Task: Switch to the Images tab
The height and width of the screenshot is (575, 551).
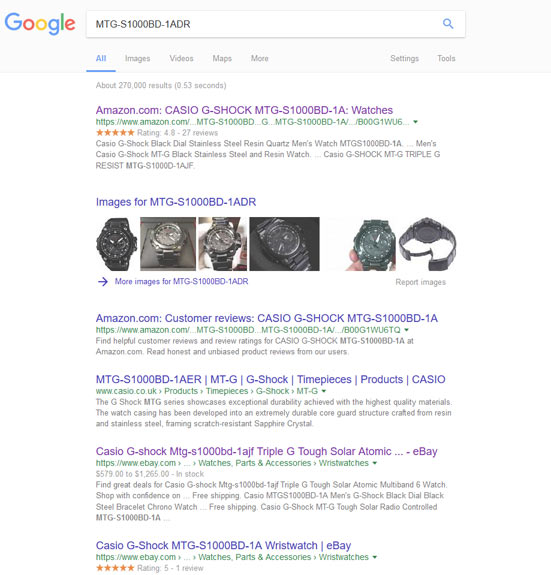Action: click(x=137, y=58)
